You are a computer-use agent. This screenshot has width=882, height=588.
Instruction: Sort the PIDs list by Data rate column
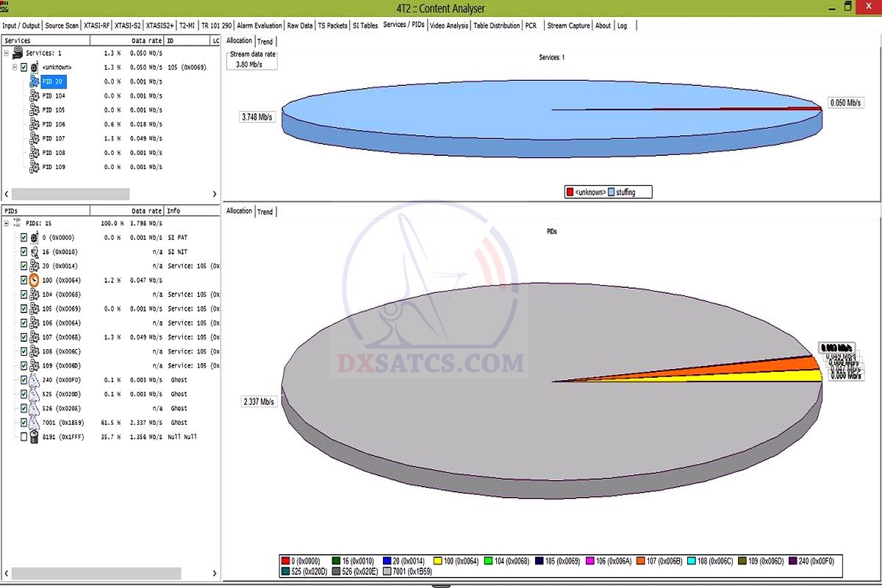point(146,211)
